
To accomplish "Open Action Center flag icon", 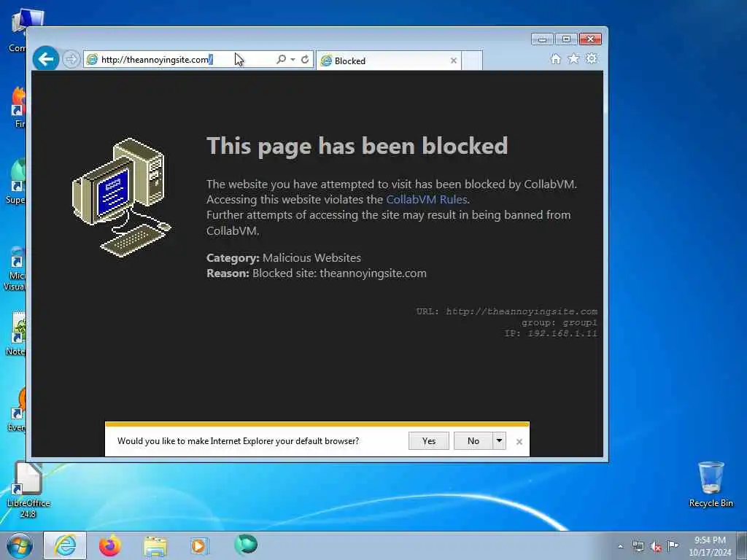I will (673, 545).
